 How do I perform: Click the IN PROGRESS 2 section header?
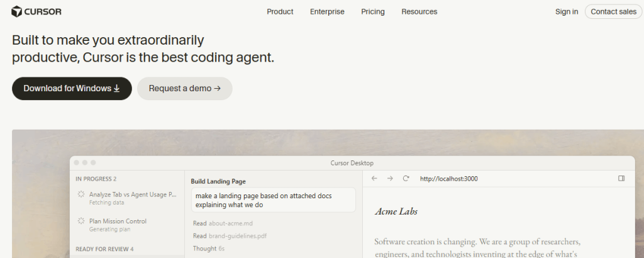point(96,179)
